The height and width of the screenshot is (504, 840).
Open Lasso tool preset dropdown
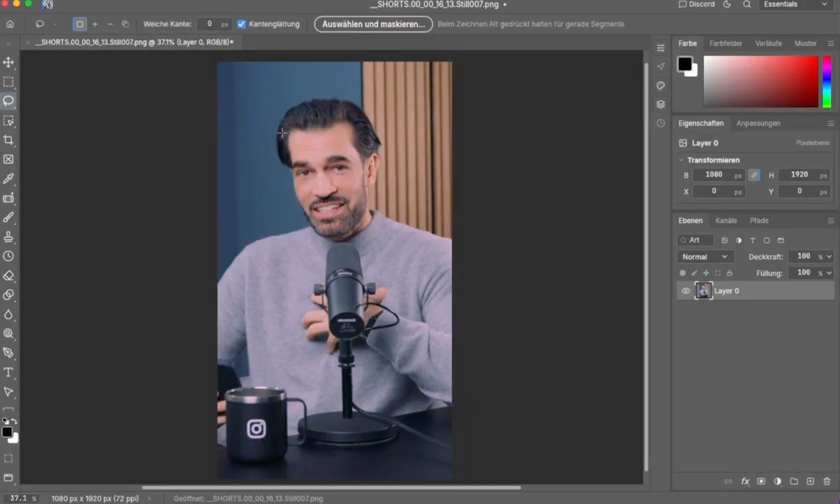pyautogui.click(x=55, y=24)
